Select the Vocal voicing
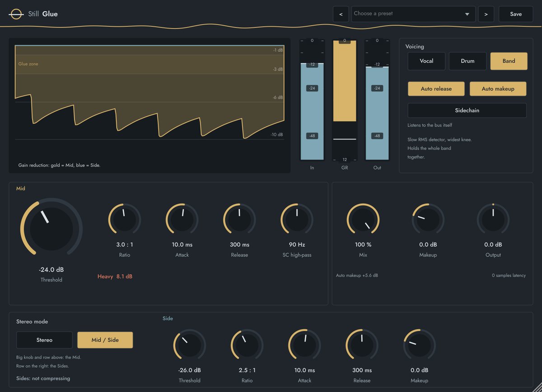 [x=426, y=61]
